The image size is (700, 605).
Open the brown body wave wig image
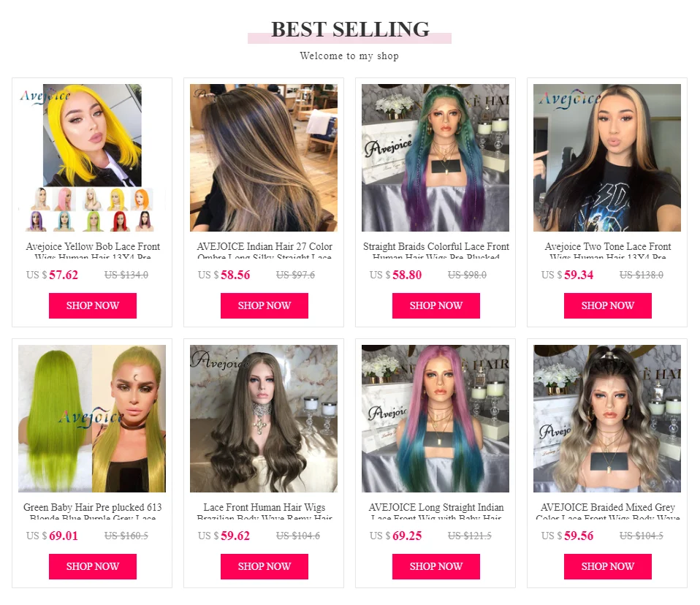[264, 419]
